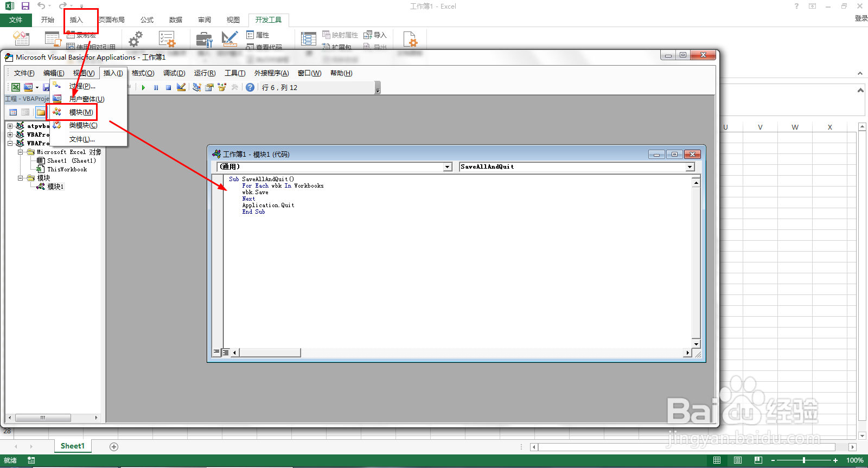Viewport: 868px width, 468px height.
Task: Open Excel 开始 ribbon tab
Action: click(48, 20)
